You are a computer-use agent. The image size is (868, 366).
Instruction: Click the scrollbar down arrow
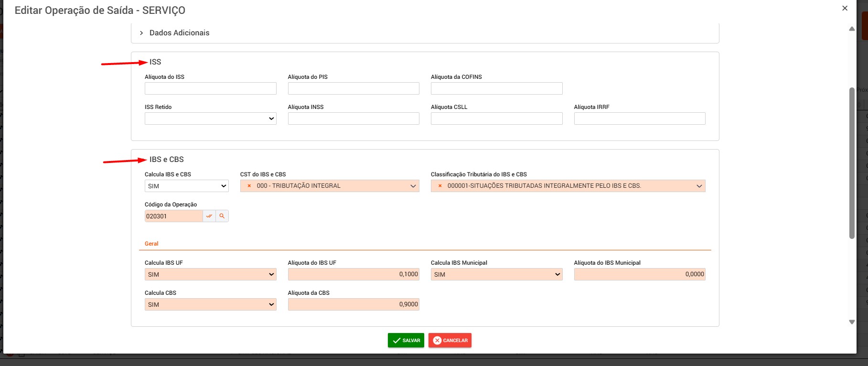point(852,322)
